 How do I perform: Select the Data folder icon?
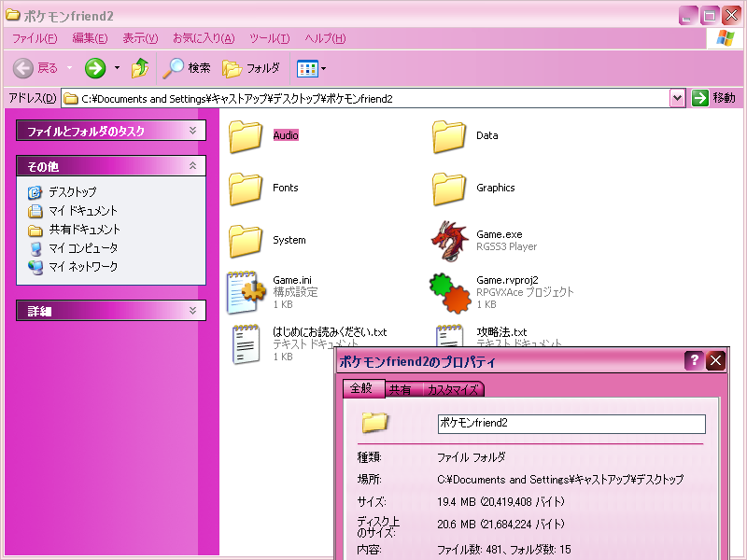click(449, 136)
